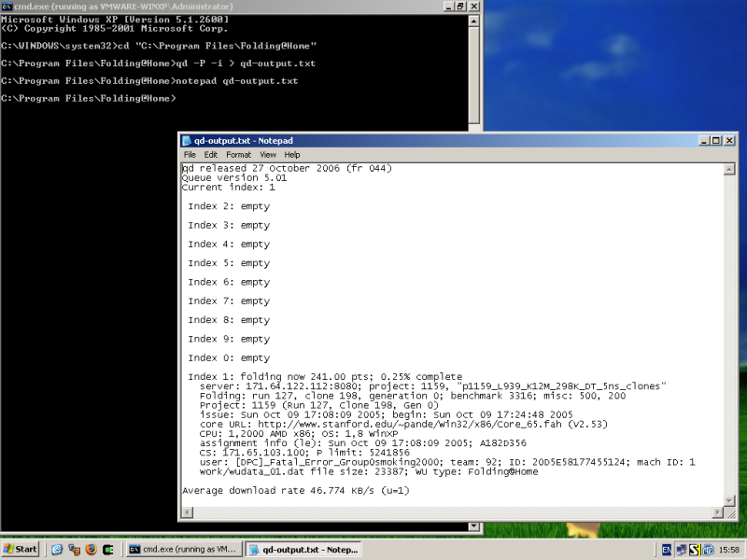747x560 pixels.
Task: Click the core URL stanford.edu text
Action: (x=403, y=425)
